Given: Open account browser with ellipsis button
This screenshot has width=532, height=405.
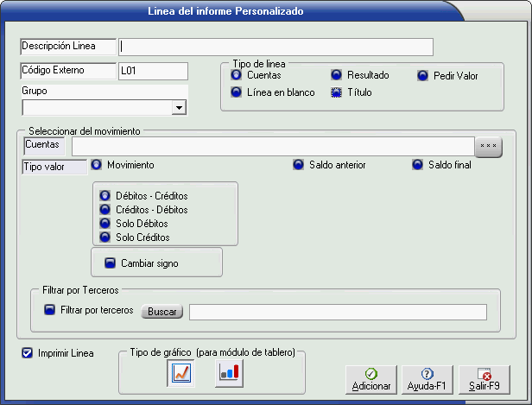Looking at the screenshot, I should click(488, 146).
